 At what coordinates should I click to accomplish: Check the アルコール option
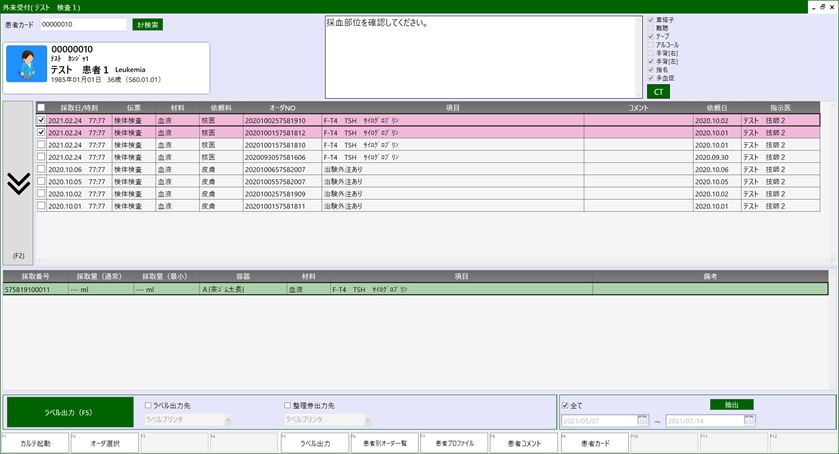[651, 45]
